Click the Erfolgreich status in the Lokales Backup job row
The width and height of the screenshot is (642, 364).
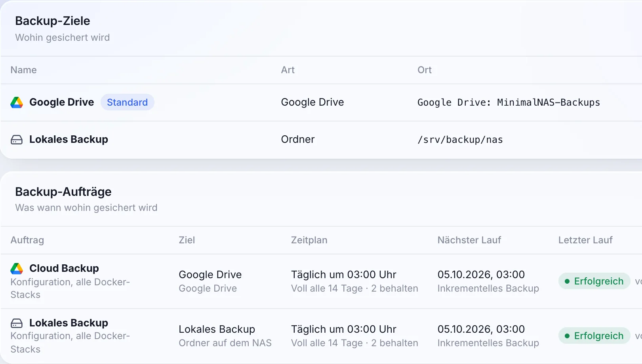(x=594, y=336)
